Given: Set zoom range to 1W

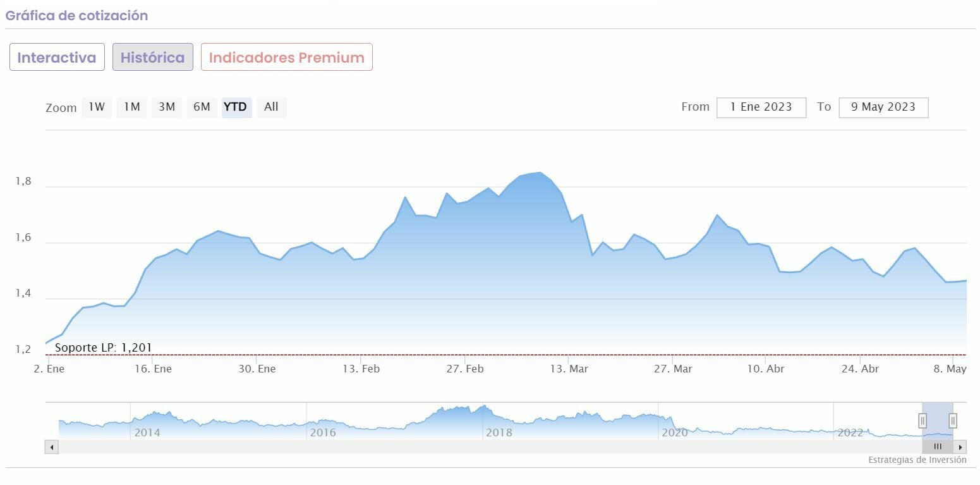Looking at the screenshot, I should pyautogui.click(x=97, y=107).
